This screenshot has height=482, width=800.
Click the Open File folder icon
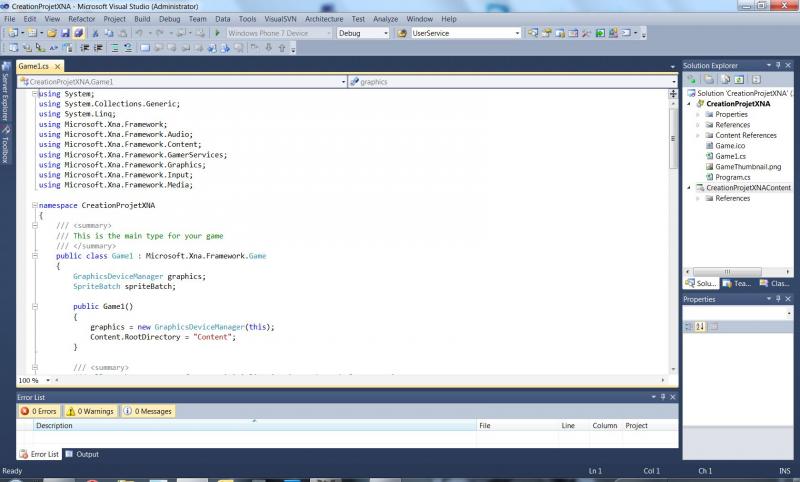(x=51, y=33)
